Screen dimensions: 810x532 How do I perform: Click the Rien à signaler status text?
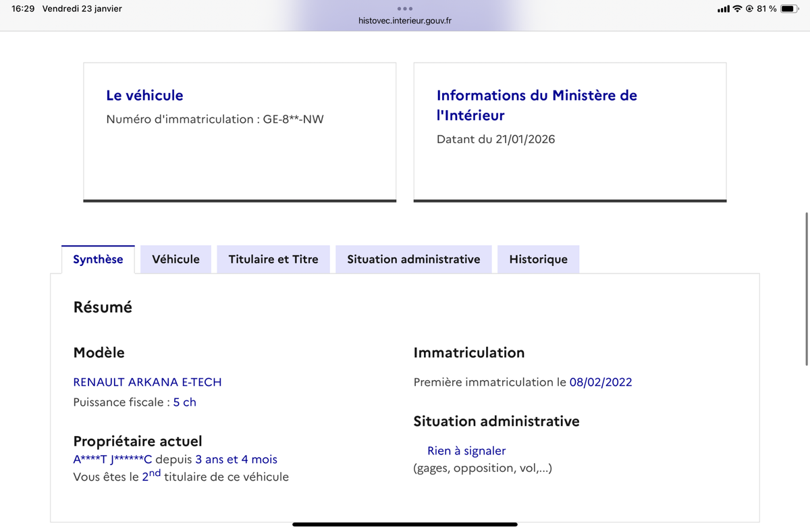(466, 451)
